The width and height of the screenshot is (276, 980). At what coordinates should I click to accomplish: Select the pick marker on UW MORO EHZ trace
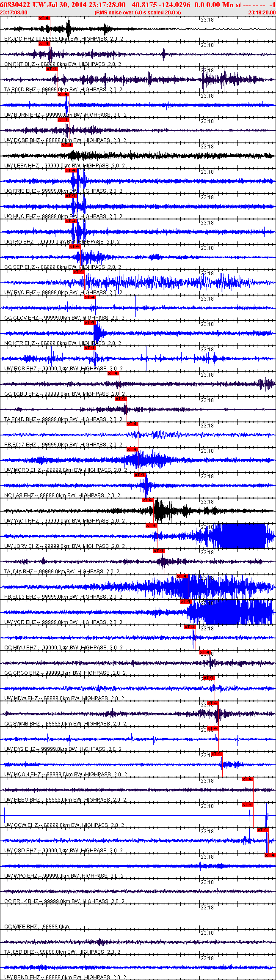click(x=132, y=449)
